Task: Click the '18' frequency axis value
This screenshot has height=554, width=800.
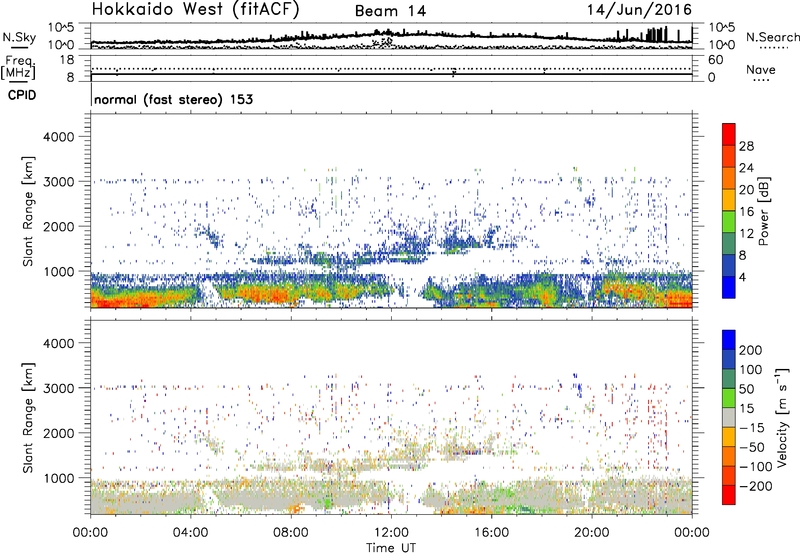Action: click(x=67, y=60)
